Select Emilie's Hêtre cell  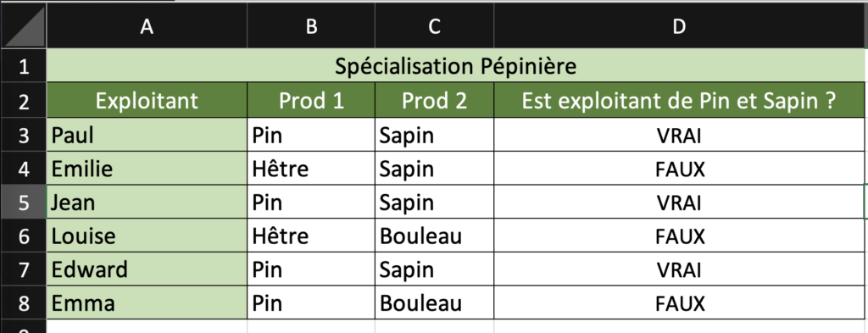[x=311, y=168]
